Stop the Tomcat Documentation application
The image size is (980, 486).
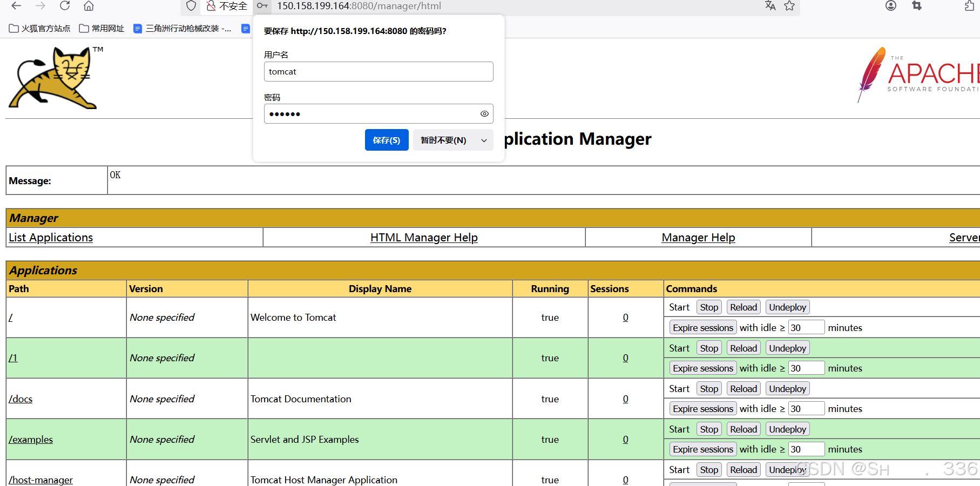pos(709,389)
